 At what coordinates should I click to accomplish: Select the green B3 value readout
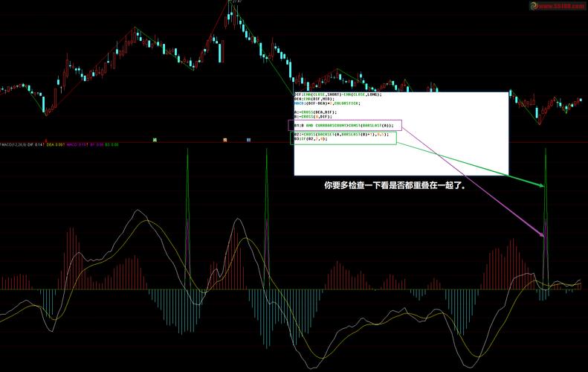pyautogui.click(x=112, y=144)
